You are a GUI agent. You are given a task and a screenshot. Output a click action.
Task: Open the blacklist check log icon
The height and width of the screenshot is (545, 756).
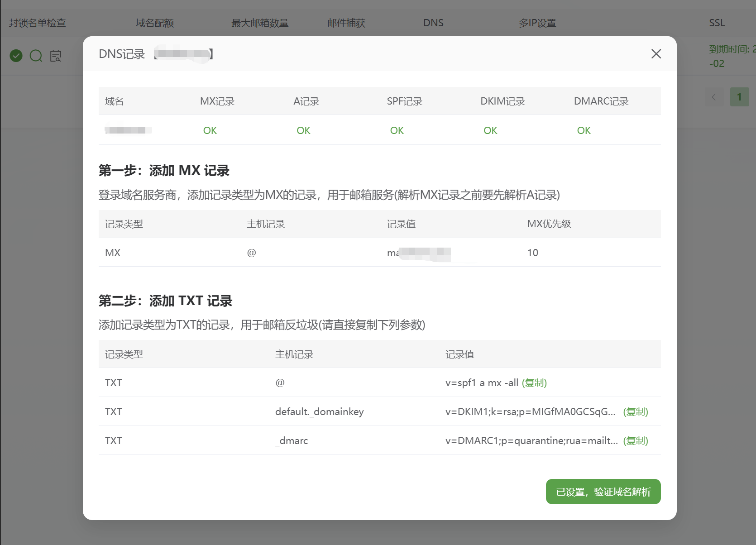point(56,56)
